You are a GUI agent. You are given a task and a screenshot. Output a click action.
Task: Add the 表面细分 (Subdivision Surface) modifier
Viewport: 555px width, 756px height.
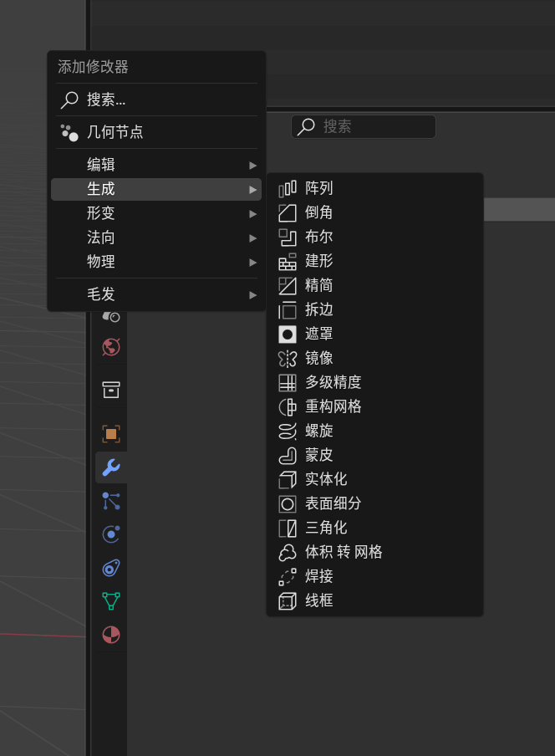tap(374, 503)
